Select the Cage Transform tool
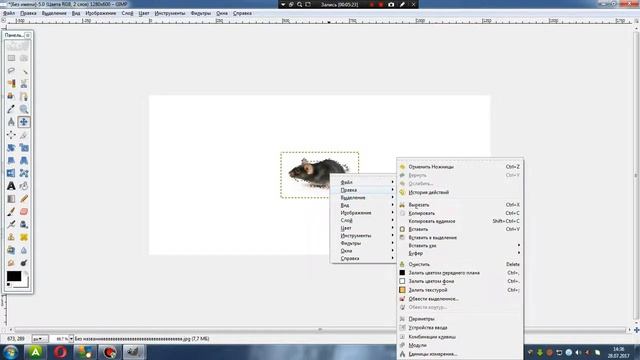 point(24,173)
